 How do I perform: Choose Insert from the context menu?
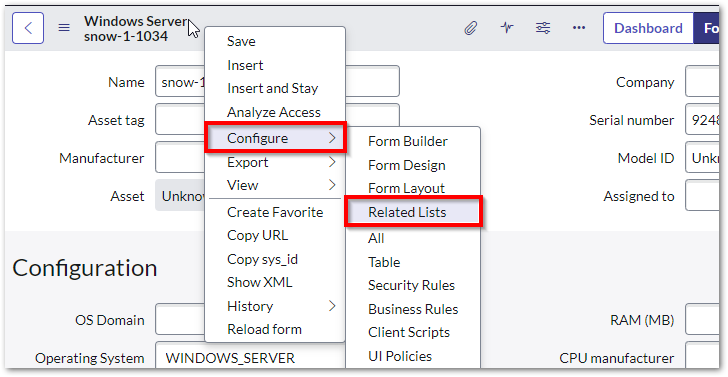pyautogui.click(x=275, y=65)
